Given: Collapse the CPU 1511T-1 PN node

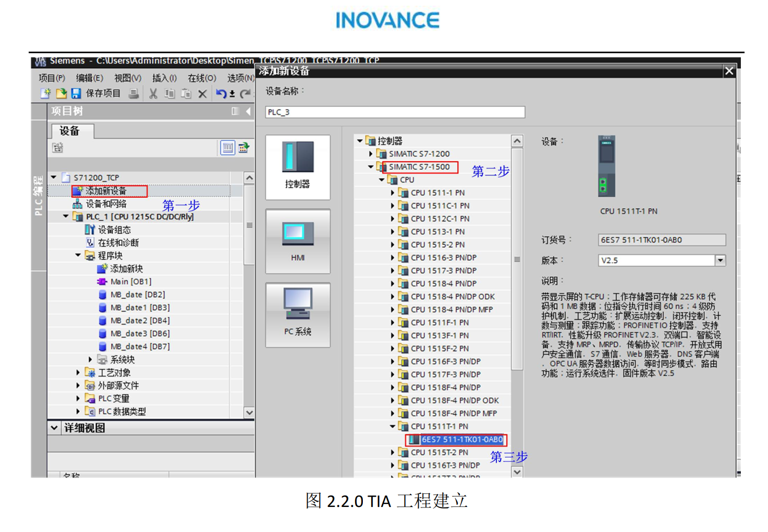Looking at the screenshot, I should (x=393, y=426).
